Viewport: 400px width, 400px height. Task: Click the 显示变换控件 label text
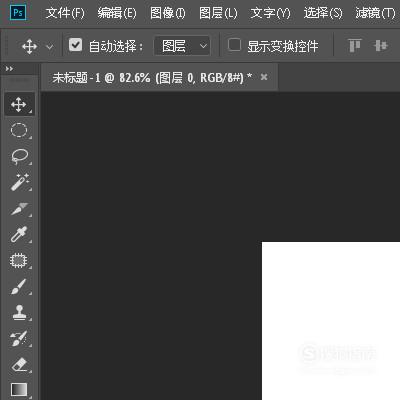click(283, 46)
